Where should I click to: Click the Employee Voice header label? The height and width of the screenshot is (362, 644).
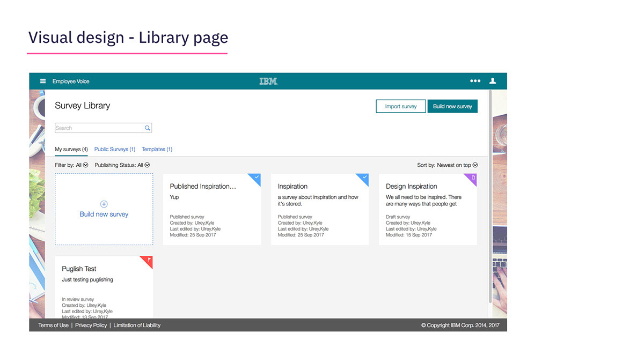click(x=71, y=82)
